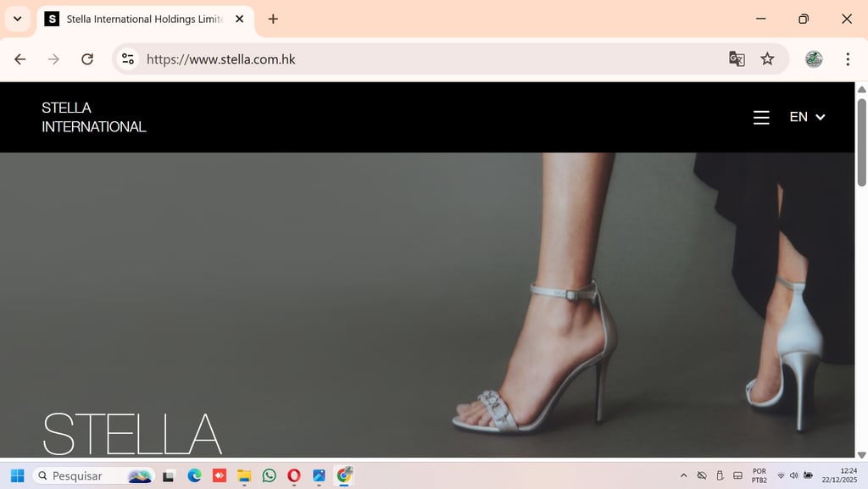
Task: Open File Explorer from the taskbar
Action: pyautogui.click(x=244, y=475)
